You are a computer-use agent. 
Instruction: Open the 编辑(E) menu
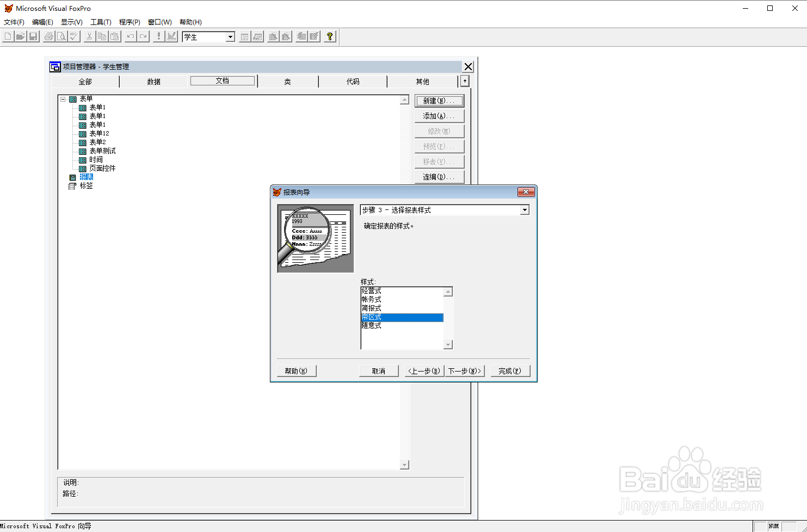(x=42, y=22)
